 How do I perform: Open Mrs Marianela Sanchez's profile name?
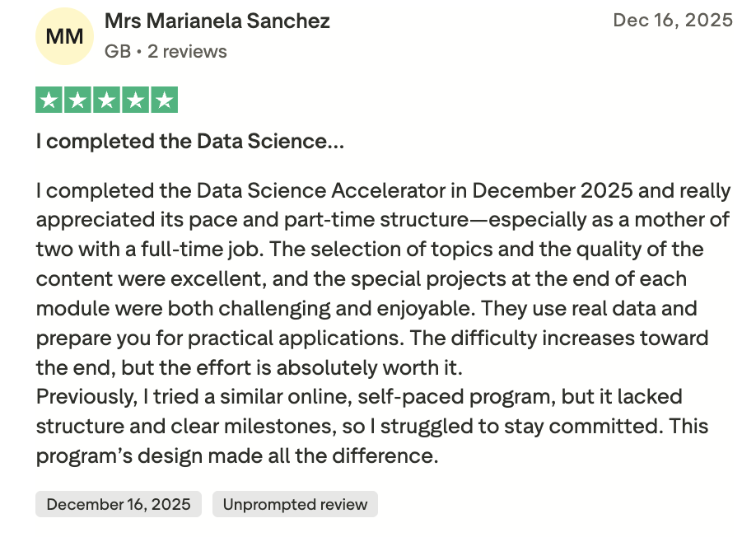click(217, 21)
